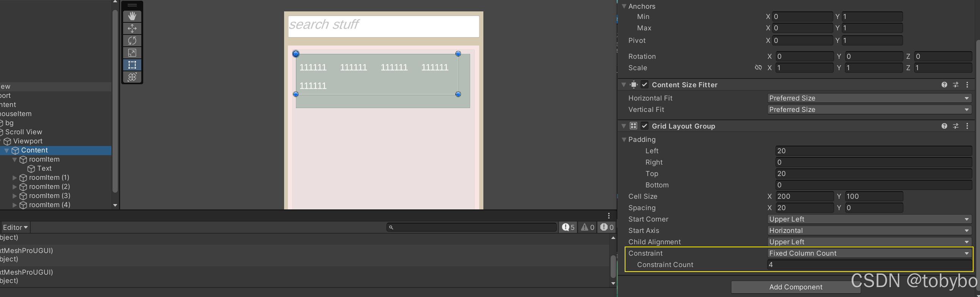Click the 'search stuff' input in scene
The image size is (980, 297).
click(x=383, y=27)
